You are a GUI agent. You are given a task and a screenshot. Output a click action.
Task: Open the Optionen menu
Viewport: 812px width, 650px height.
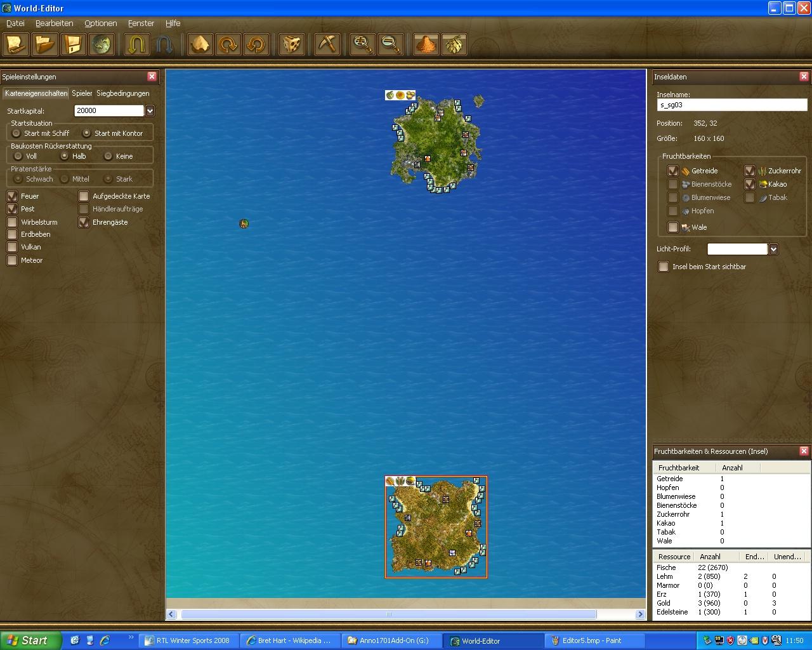pyautogui.click(x=100, y=23)
